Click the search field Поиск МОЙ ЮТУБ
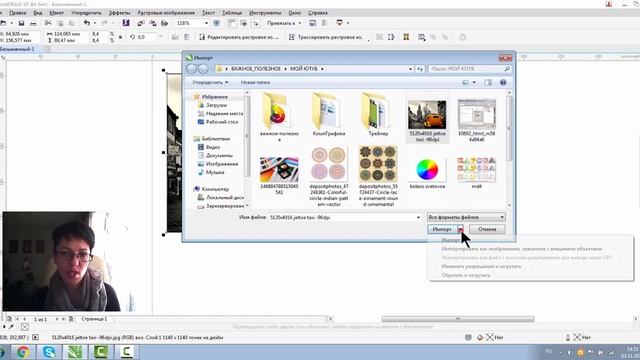The height and width of the screenshot is (360, 640). point(469,69)
